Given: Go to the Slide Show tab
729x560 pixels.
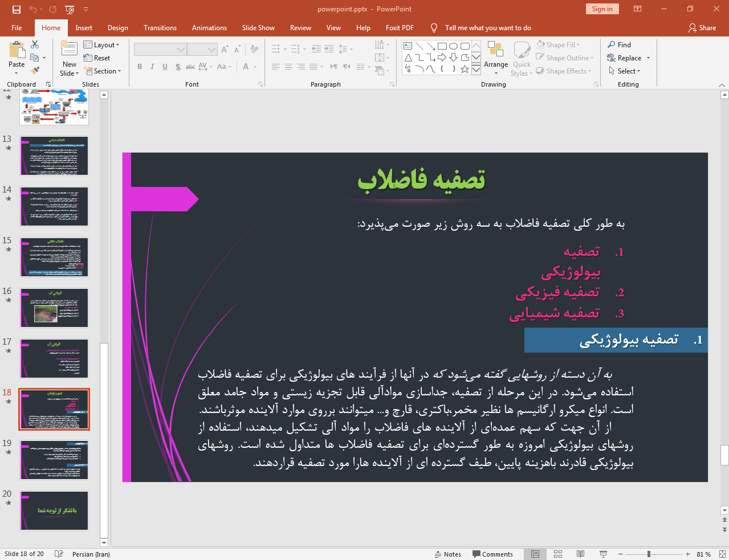Looking at the screenshot, I should [258, 28].
